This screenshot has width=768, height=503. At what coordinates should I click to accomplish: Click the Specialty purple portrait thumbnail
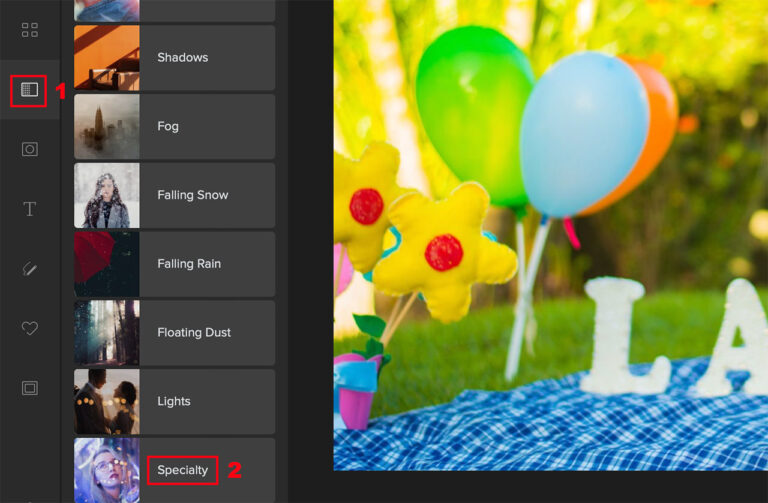pyautogui.click(x=107, y=470)
